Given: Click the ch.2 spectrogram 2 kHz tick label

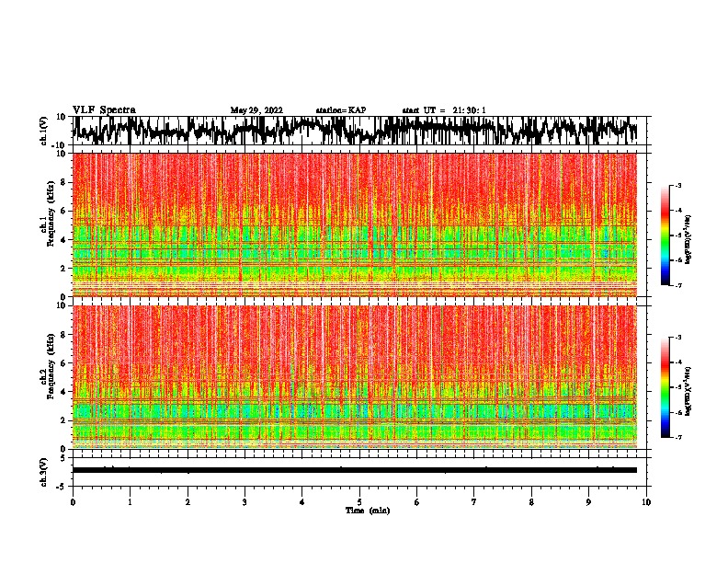Looking at the screenshot, I should (64, 420).
